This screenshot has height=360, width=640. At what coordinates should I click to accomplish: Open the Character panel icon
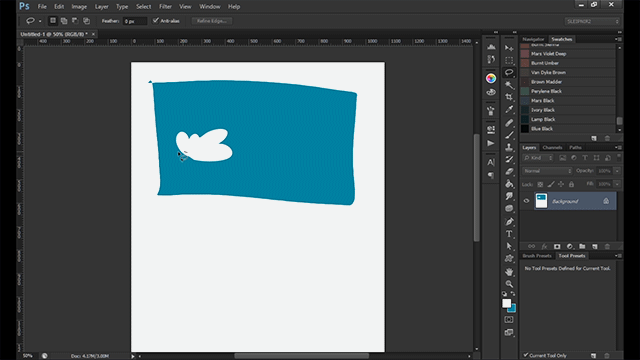(x=491, y=162)
